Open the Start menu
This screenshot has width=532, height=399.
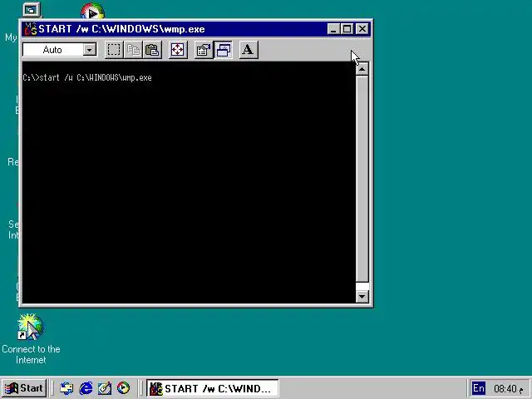pyautogui.click(x=24, y=388)
